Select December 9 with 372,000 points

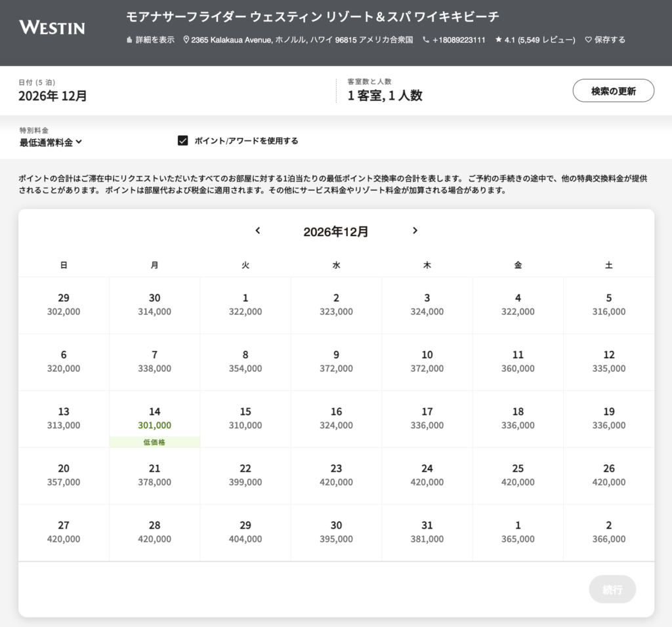pyautogui.click(x=336, y=362)
